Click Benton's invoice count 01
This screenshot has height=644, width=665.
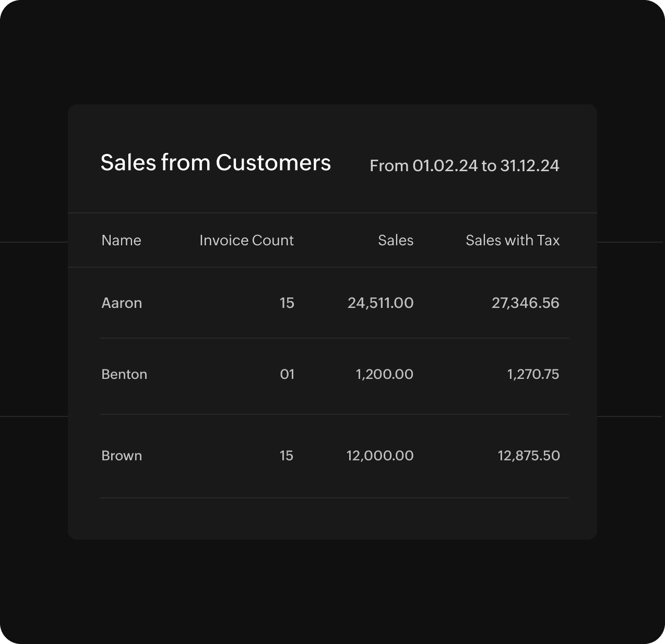pos(287,374)
